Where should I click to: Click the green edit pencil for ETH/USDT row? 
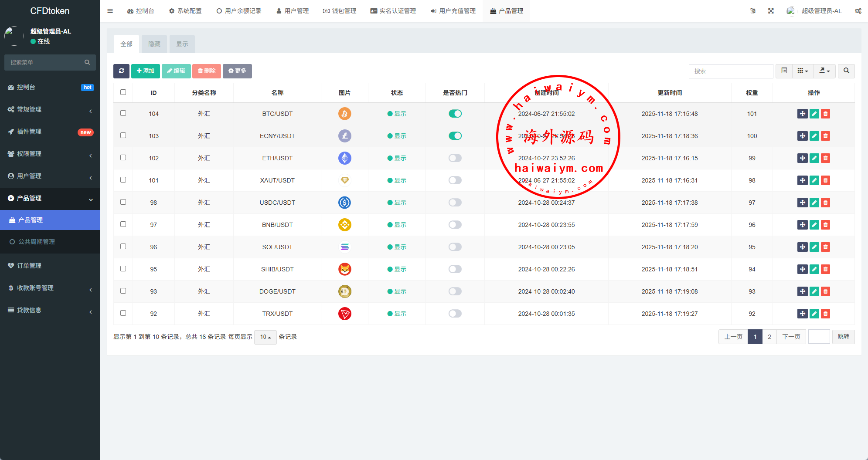(814, 158)
